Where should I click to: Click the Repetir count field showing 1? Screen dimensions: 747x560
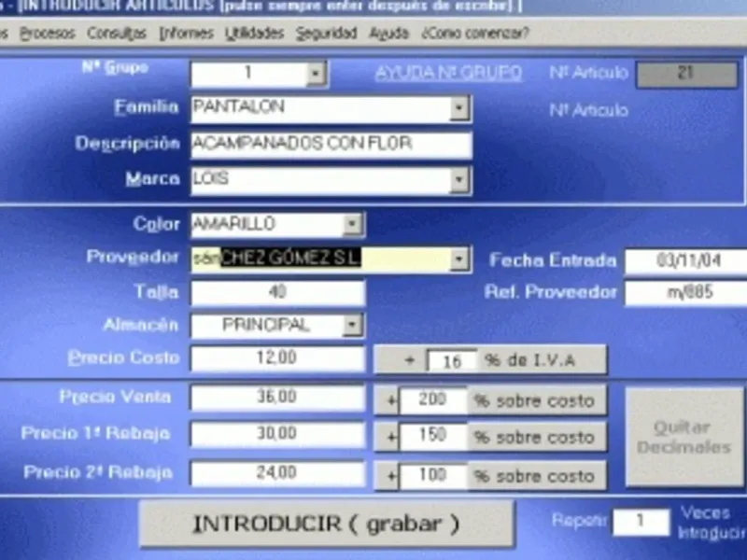pos(641,522)
